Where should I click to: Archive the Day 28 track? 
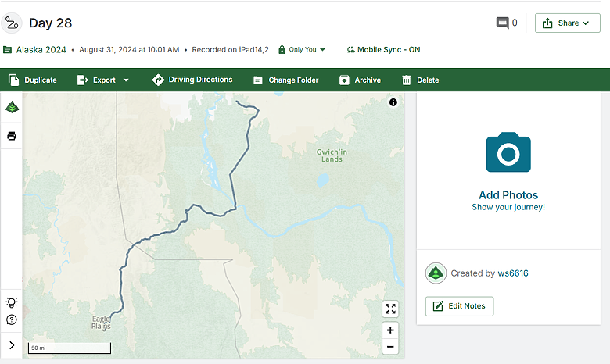360,80
